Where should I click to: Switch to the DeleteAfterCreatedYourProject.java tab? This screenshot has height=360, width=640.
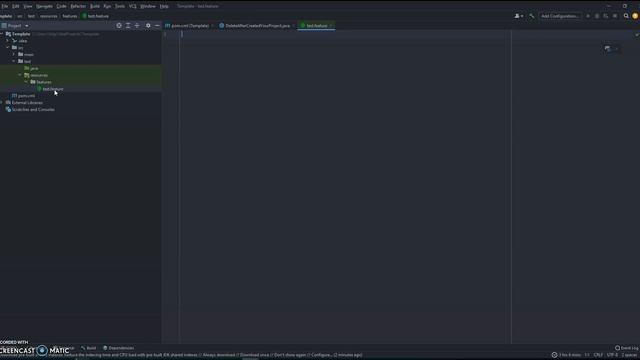click(x=257, y=25)
